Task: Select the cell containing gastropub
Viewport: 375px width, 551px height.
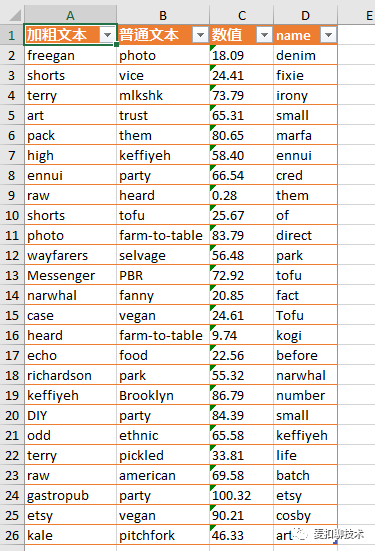Action: (x=71, y=495)
